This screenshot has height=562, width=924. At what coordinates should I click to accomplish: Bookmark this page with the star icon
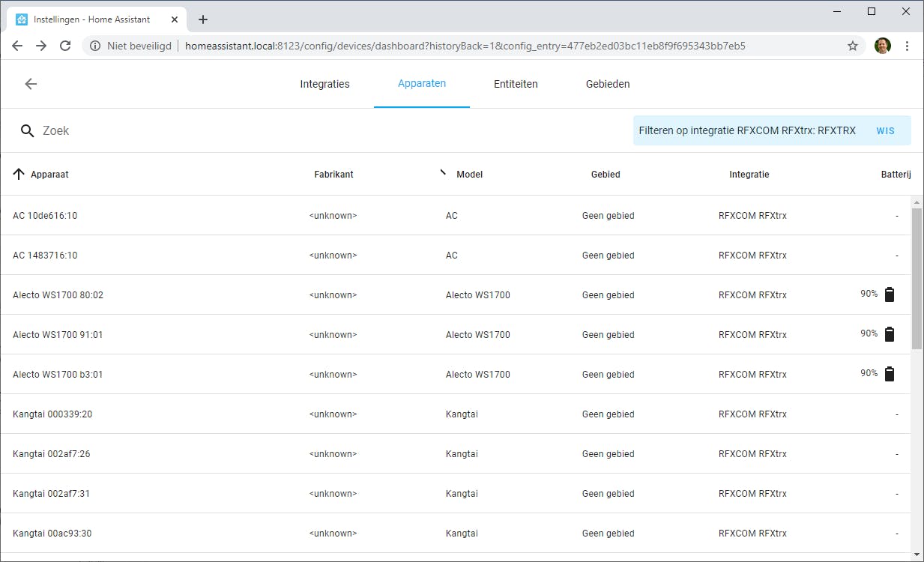click(853, 46)
